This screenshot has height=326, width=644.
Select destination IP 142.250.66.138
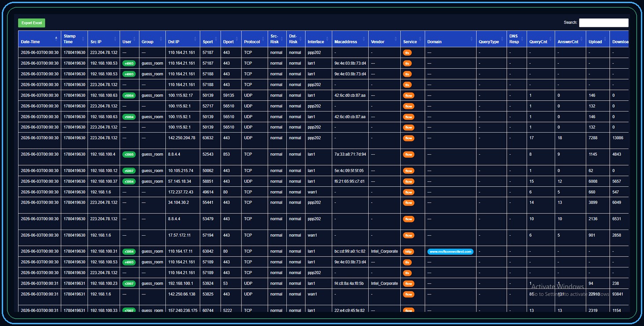click(182, 294)
